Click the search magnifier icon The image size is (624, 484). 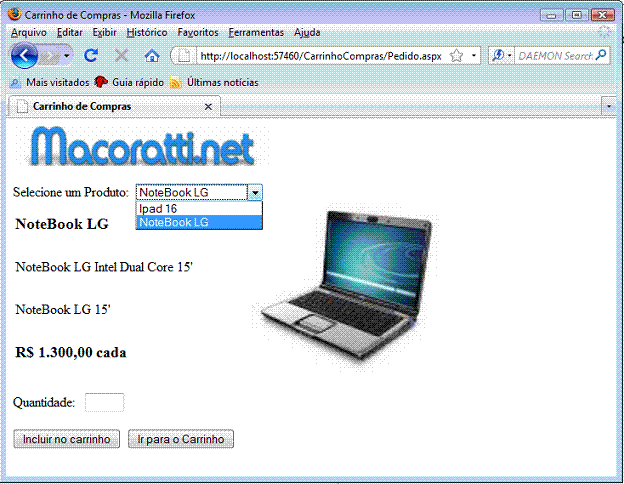pyautogui.click(x=601, y=55)
